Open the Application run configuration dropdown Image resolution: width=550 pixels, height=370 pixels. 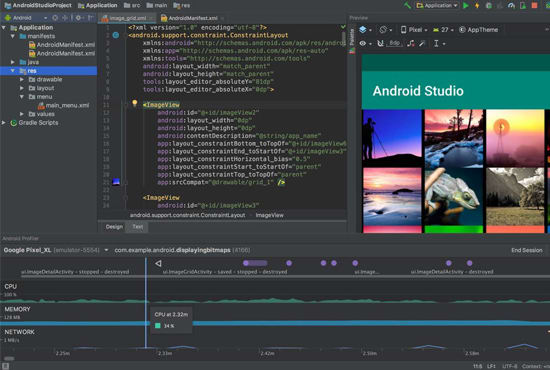437,5
